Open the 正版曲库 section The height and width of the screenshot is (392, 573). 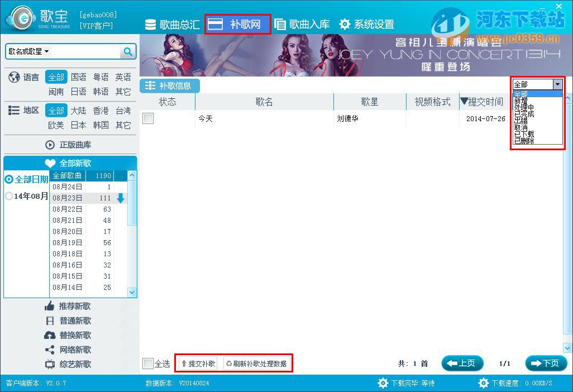[70, 144]
